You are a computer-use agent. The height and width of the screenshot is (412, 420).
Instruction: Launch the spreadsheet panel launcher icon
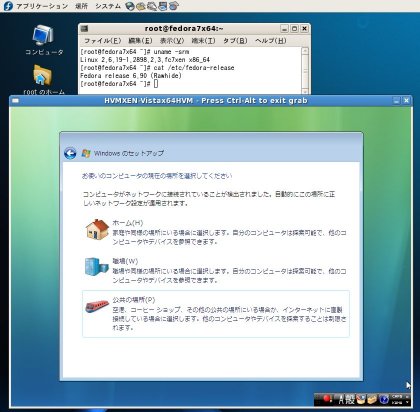(174, 6)
